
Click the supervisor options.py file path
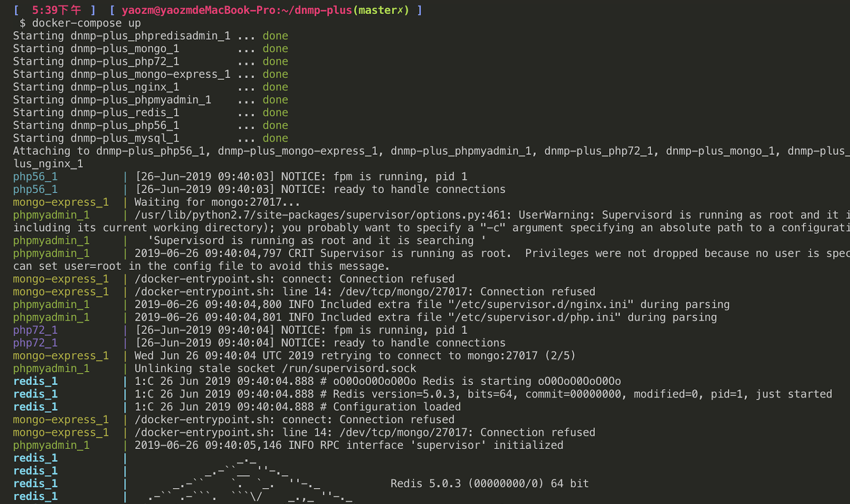point(321,215)
